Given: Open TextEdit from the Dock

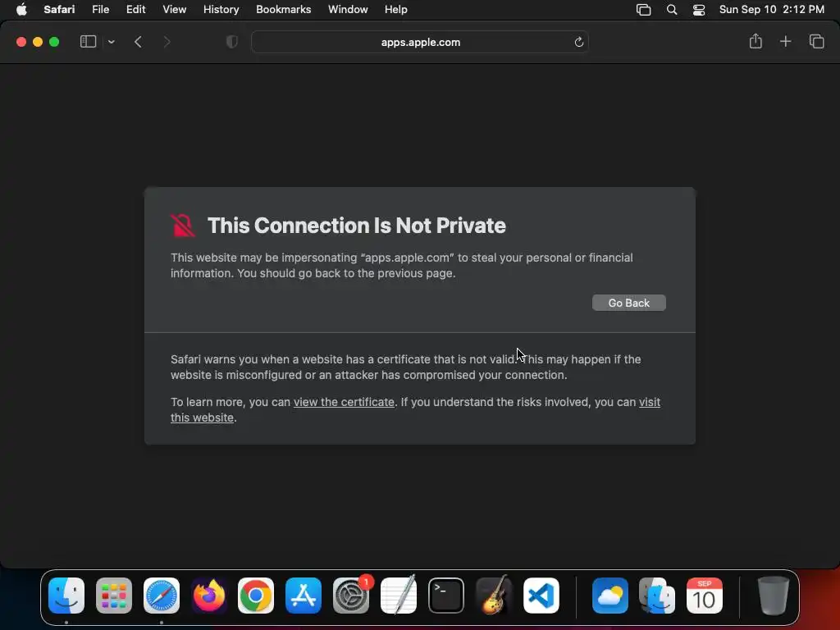Looking at the screenshot, I should tap(399, 596).
